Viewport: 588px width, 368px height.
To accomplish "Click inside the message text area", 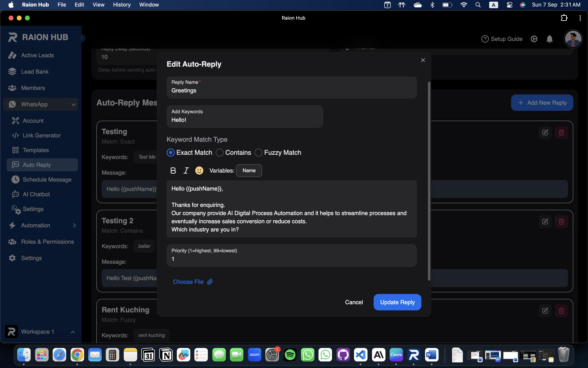I will point(292,209).
